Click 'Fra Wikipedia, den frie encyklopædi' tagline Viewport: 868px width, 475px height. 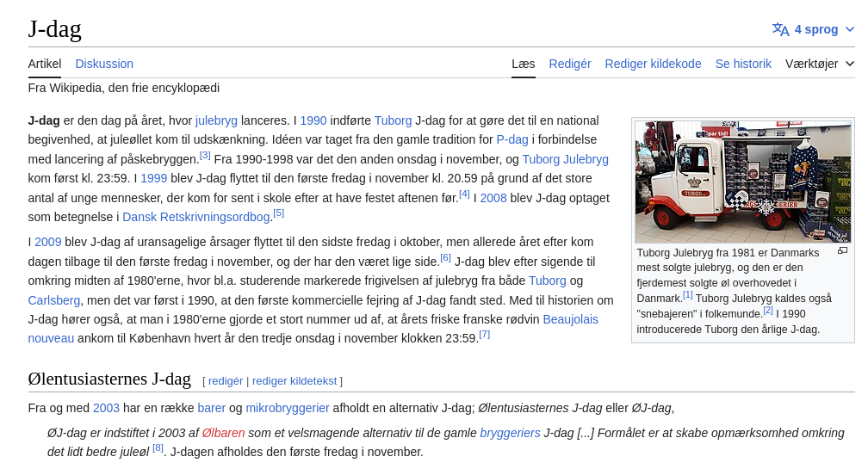124,88
